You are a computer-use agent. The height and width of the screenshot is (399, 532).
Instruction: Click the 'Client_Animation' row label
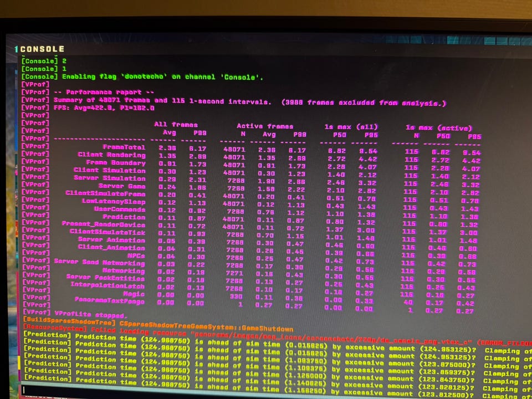pyautogui.click(x=111, y=247)
